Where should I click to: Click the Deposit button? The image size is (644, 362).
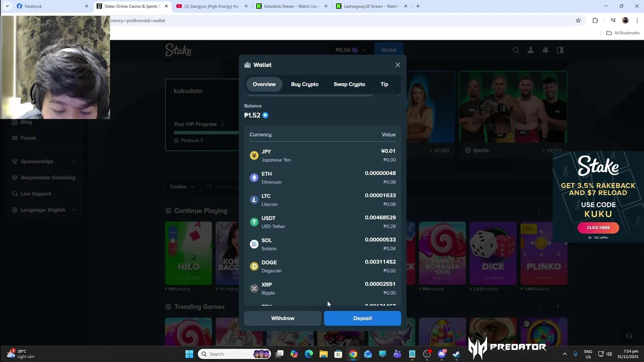[x=362, y=318]
